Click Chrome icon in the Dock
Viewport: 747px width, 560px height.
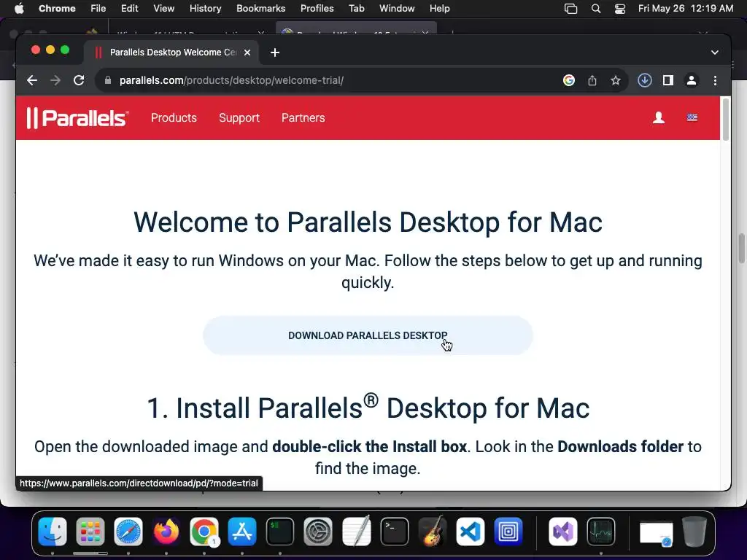204,531
